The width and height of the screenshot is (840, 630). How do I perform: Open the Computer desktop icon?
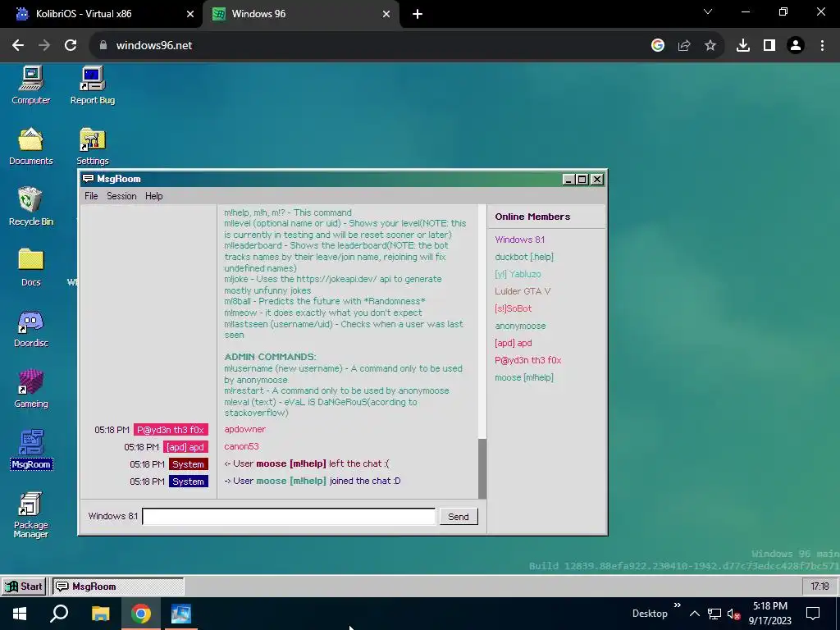[x=30, y=85]
